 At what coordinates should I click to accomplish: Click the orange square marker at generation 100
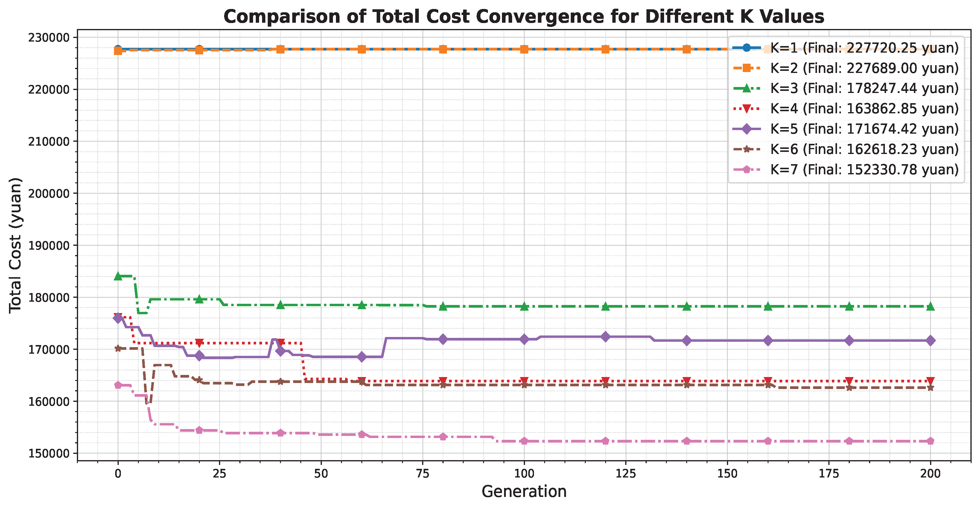click(524, 49)
